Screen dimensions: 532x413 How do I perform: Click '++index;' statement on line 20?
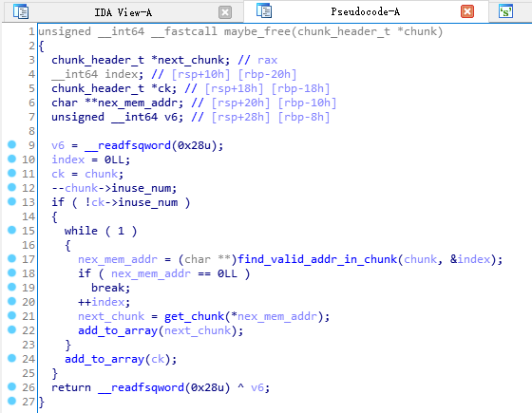click(104, 302)
